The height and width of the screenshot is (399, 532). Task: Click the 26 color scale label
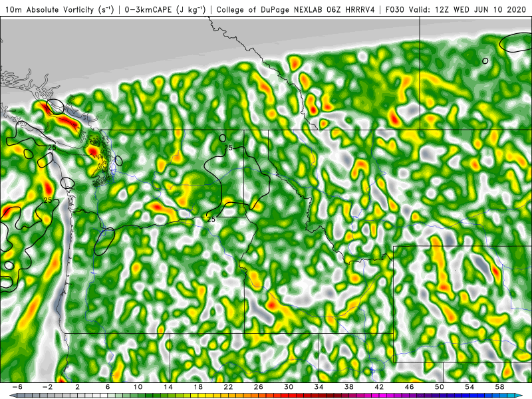(x=259, y=387)
